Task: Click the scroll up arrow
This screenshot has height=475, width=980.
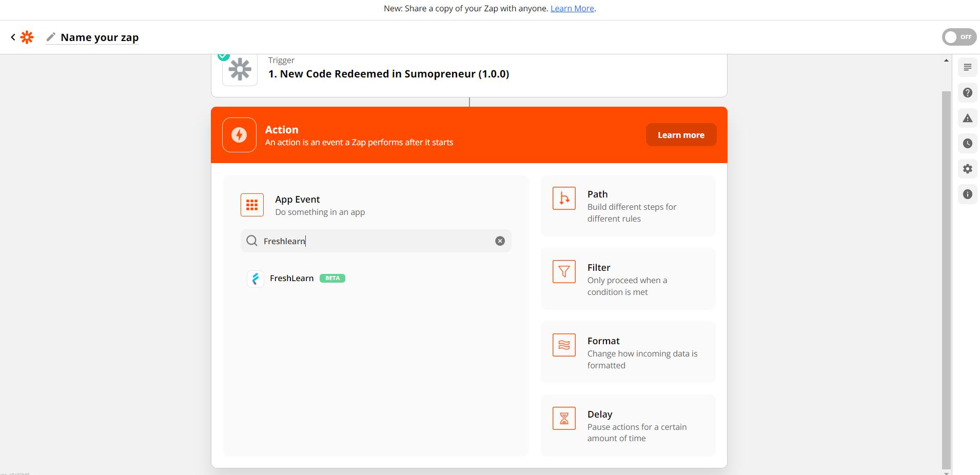Action: pyautogui.click(x=947, y=61)
